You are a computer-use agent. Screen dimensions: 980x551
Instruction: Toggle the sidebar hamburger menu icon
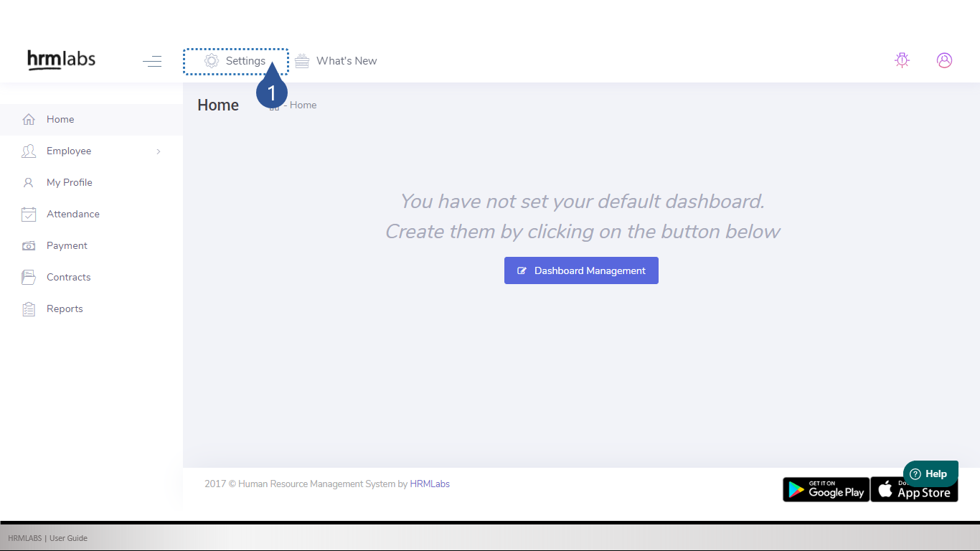[152, 61]
